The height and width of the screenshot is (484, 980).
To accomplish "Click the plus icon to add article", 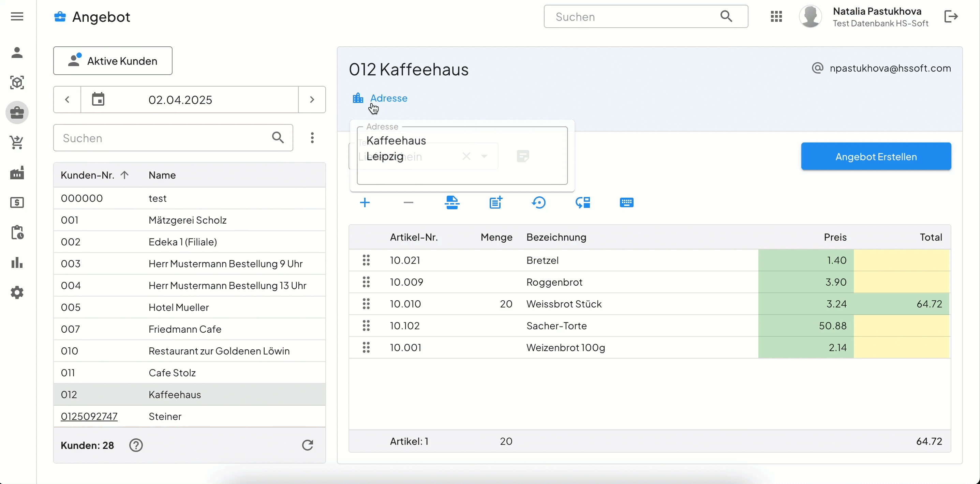I will (365, 203).
